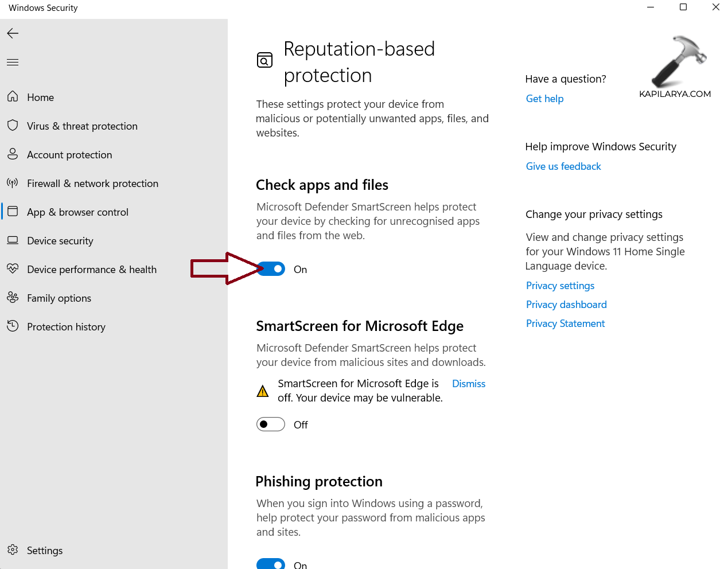The height and width of the screenshot is (569, 728).
Task: Dismiss the SmartScreen Edge warning
Action: (x=468, y=384)
